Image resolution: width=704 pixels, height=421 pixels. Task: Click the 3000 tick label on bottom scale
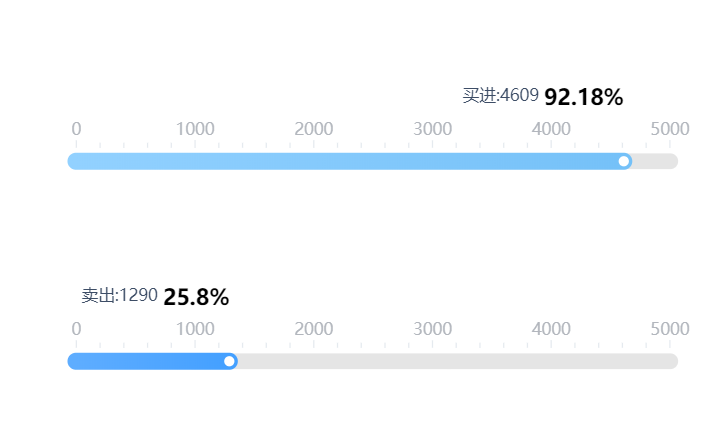click(432, 329)
